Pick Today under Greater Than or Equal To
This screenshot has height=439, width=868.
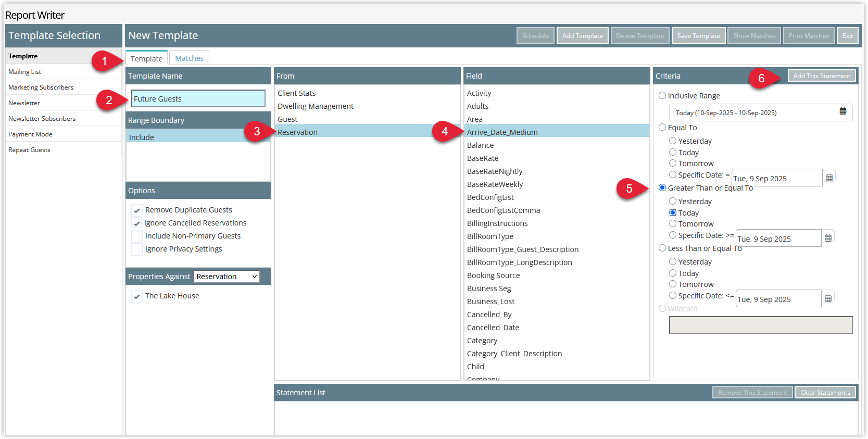673,212
